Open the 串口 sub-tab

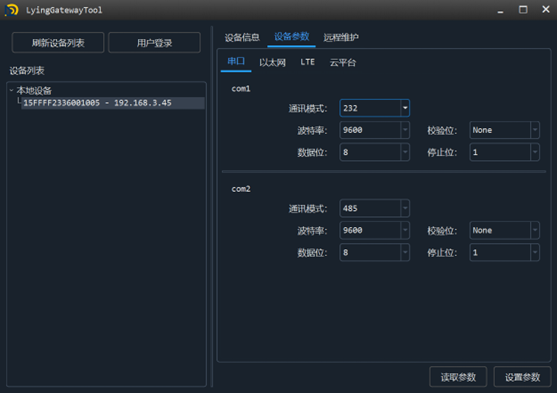pos(236,61)
